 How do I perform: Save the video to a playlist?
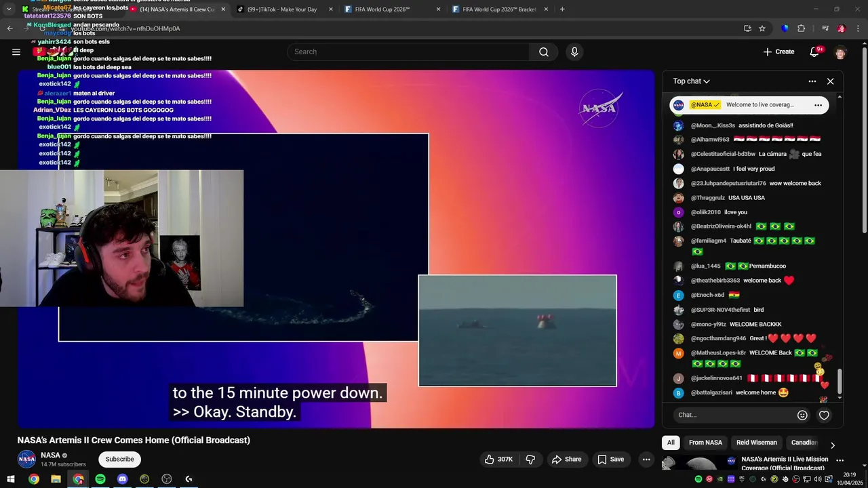coord(610,460)
